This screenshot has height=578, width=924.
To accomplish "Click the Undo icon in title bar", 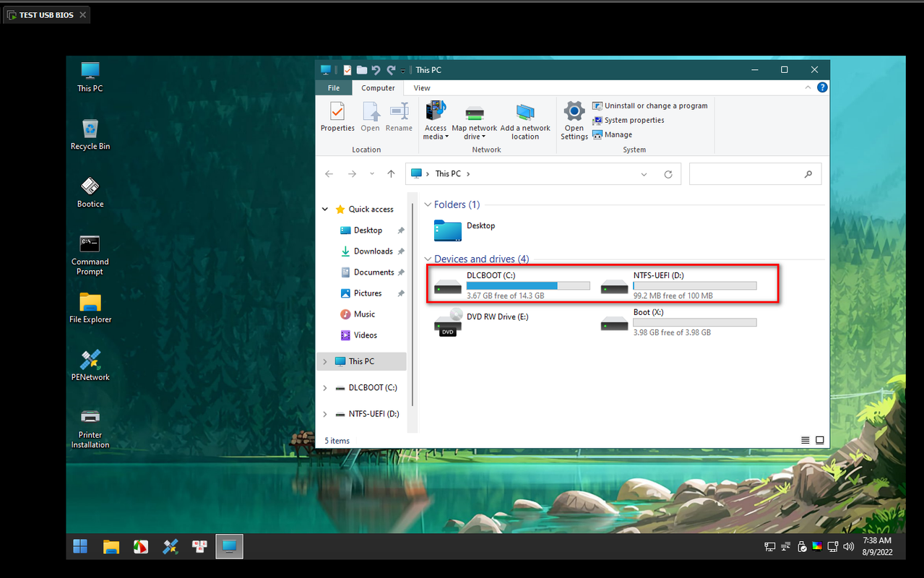I will coord(376,70).
